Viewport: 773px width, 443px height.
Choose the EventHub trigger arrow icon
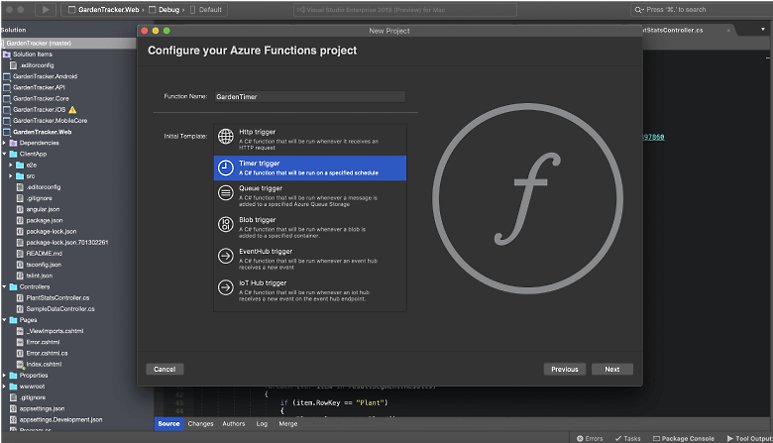click(x=226, y=256)
